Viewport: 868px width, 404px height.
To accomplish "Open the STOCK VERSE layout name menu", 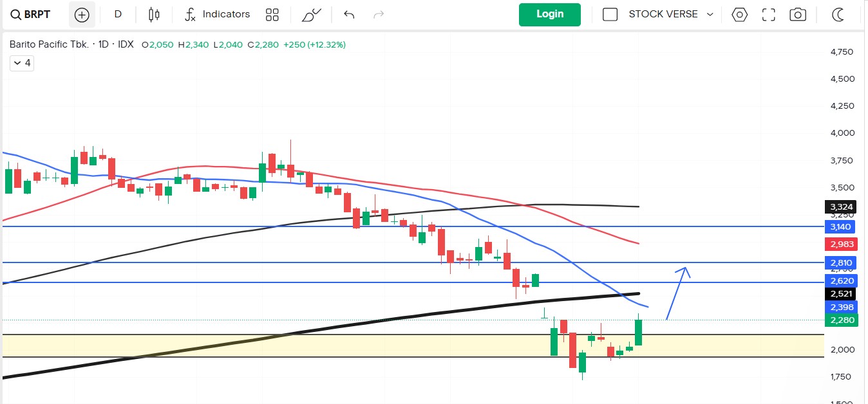I will [x=663, y=14].
